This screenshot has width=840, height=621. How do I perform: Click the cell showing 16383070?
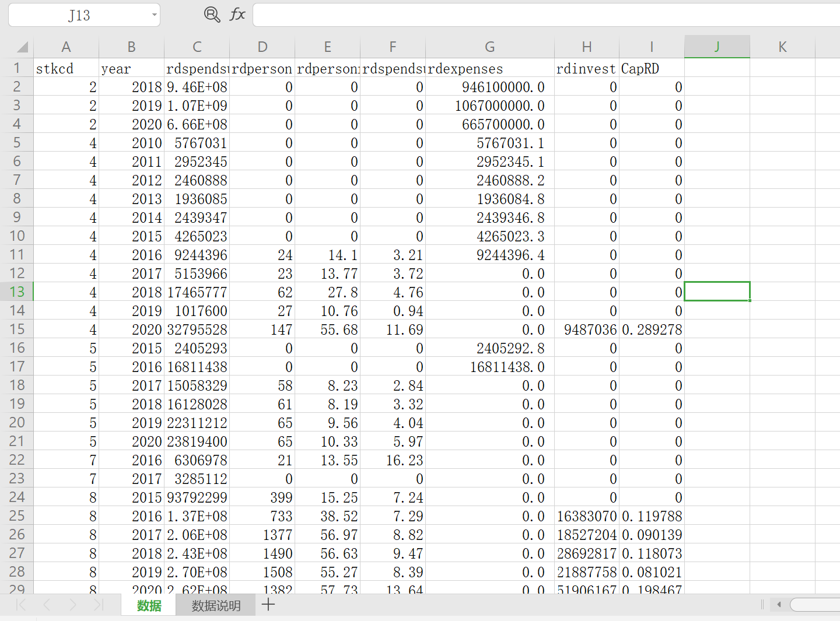(x=587, y=516)
